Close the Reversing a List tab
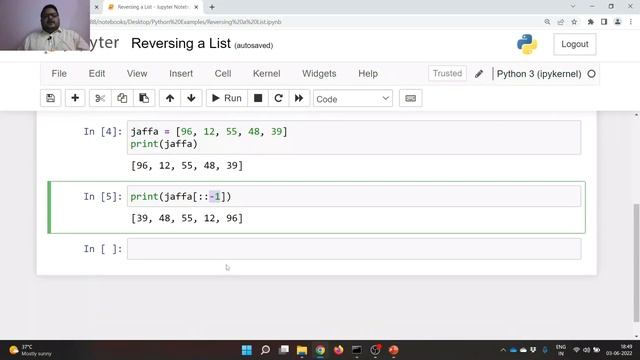Viewport: 640px width, 360px height. (x=196, y=7)
